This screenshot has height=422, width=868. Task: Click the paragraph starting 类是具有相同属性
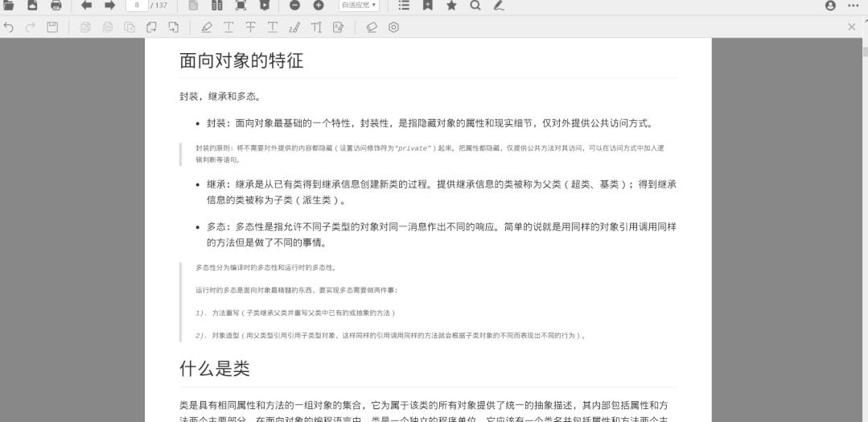pos(423,412)
